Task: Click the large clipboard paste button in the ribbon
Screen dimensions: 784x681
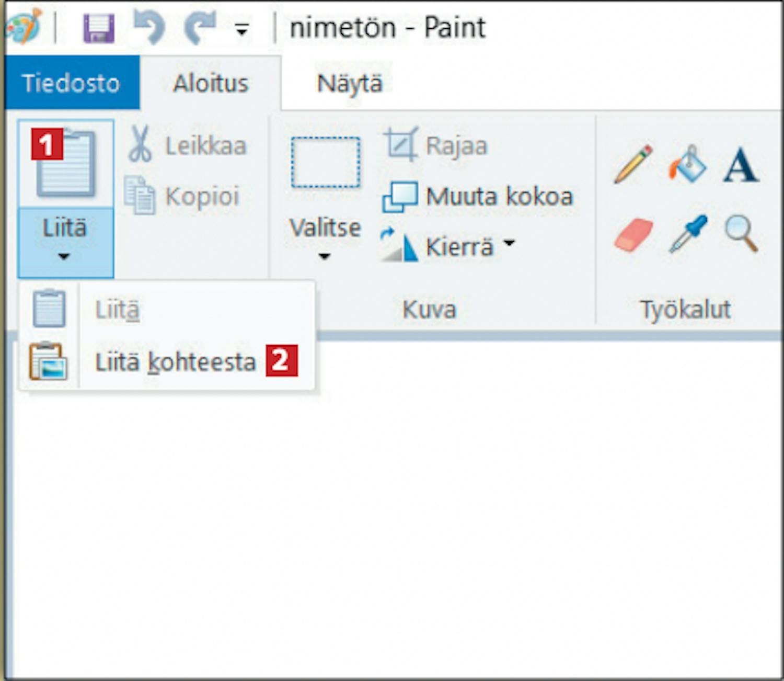Action: [65, 163]
